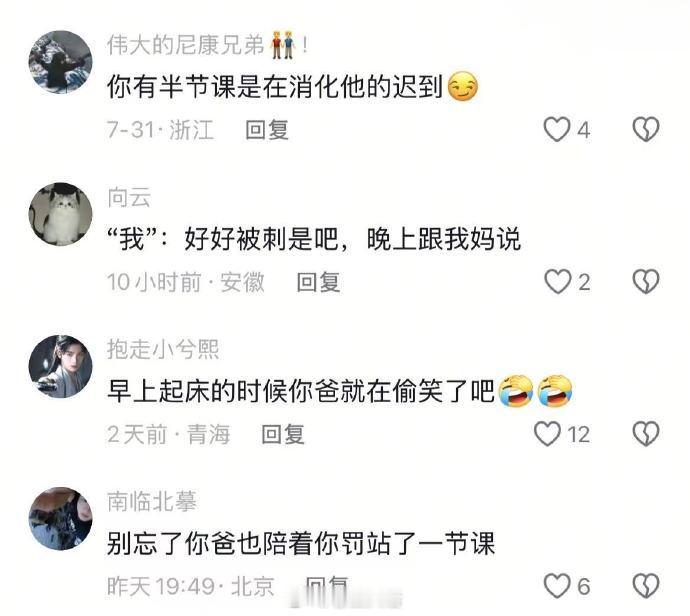This screenshot has width=690, height=616.
Task: Like 抱走小兮熙's comment with 12 likes
Action: tap(547, 434)
